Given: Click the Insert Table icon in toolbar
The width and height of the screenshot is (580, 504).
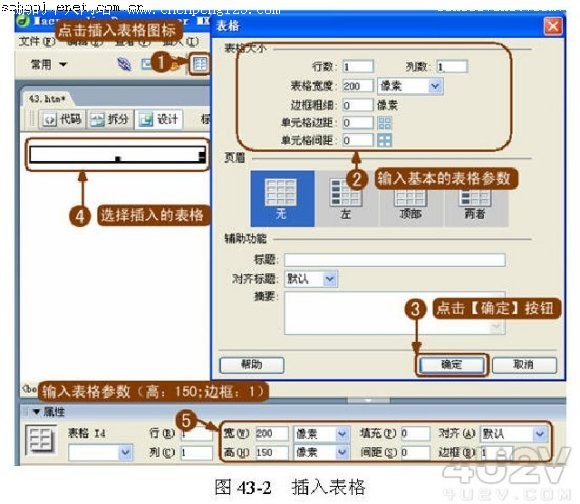Looking at the screenshot, I should pyautogui.click(x=200, y=64).
